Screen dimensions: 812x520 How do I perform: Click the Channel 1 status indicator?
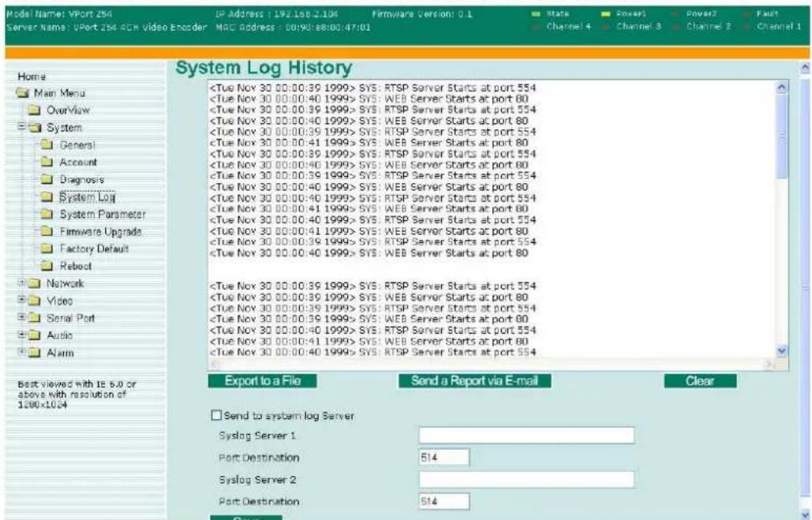747,26
